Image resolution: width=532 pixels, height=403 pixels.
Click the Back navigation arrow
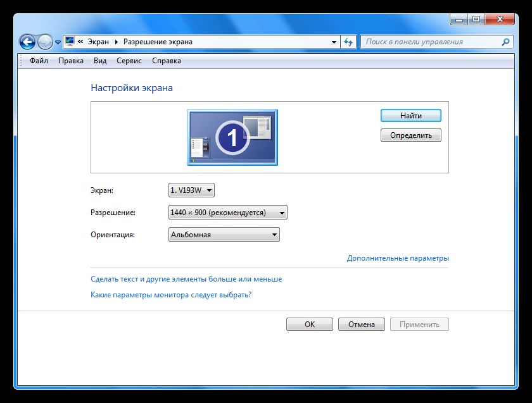click(x=27, y=42)
